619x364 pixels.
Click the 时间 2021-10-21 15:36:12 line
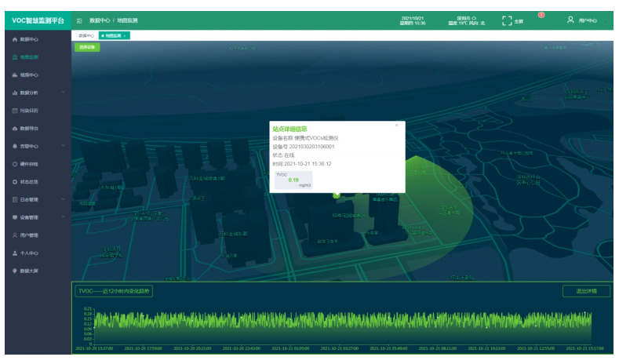tap(302, 164)
